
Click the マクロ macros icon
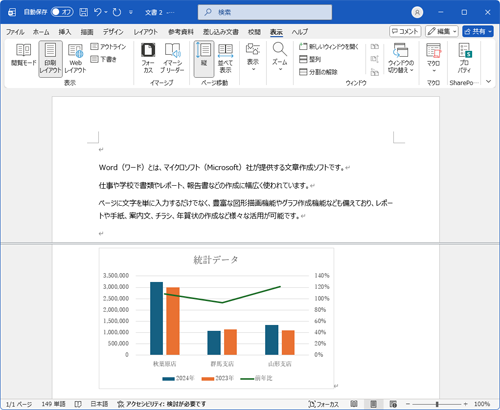pos(433,51)
